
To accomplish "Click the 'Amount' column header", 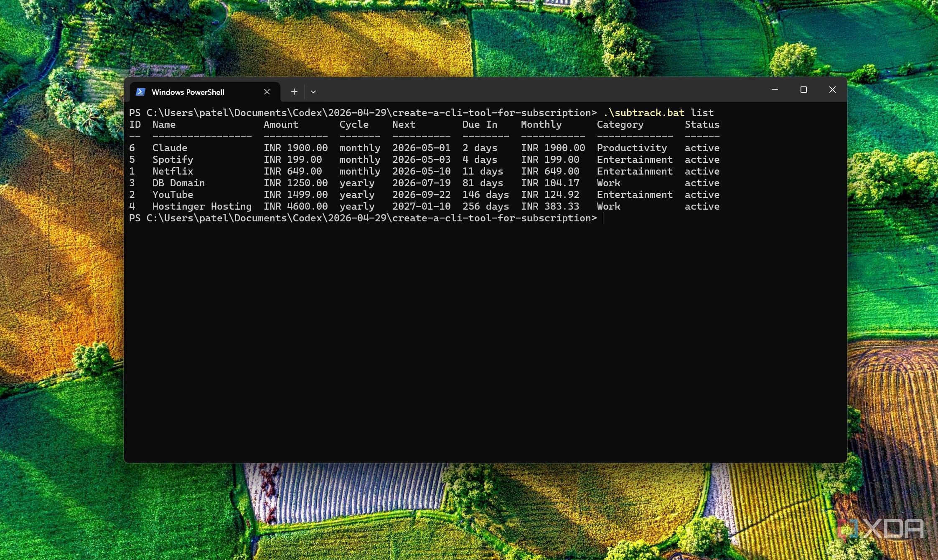I will [x=281, y=124].
